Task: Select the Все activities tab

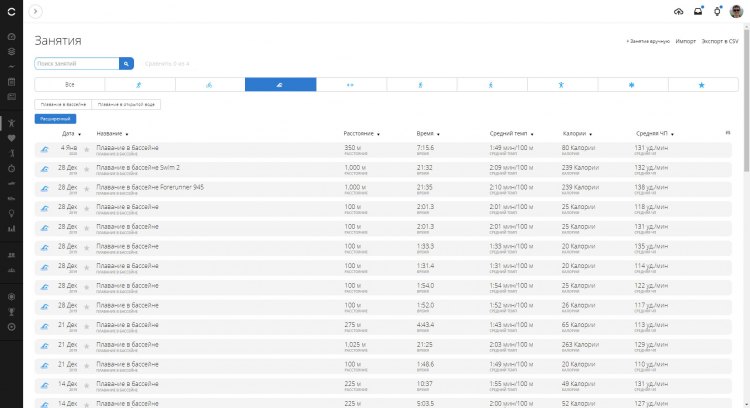Action: click(70, 85)
